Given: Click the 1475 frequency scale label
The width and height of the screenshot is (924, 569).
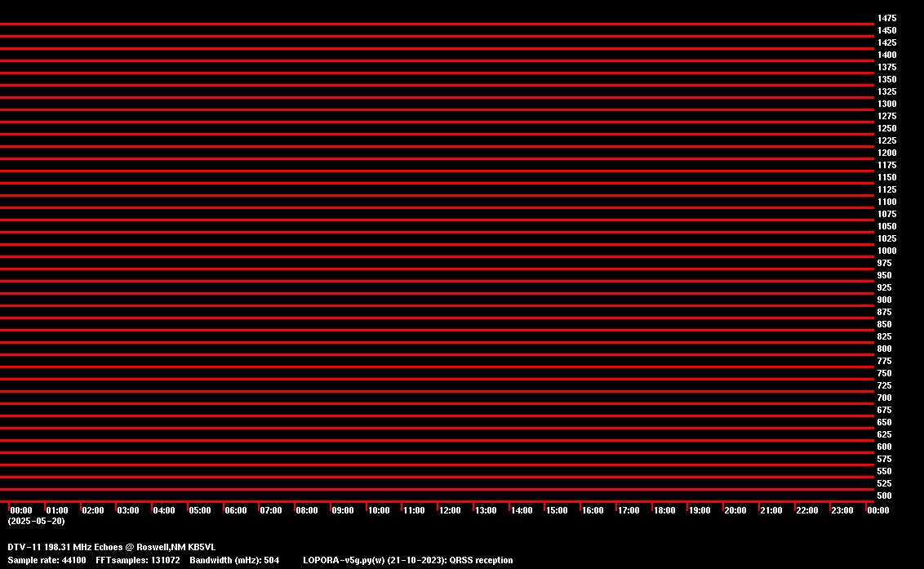Looking at the screenshot, I should (886, 18).
